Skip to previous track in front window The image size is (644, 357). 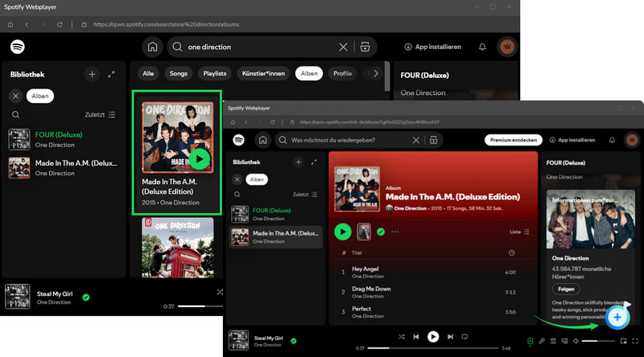pos(416,336)
